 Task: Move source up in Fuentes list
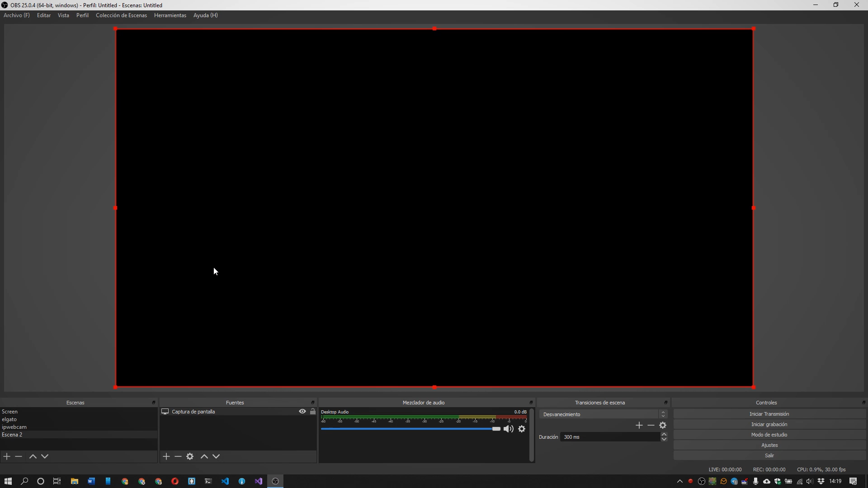[204, 456]
